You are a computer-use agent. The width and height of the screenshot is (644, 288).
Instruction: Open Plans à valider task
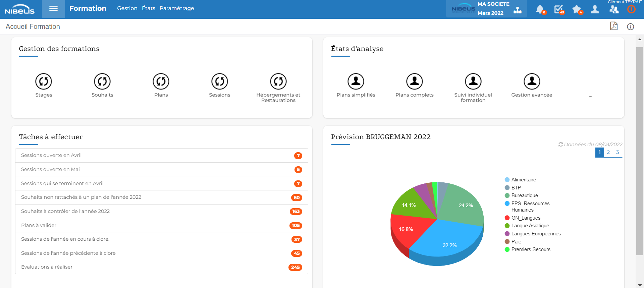161,225
